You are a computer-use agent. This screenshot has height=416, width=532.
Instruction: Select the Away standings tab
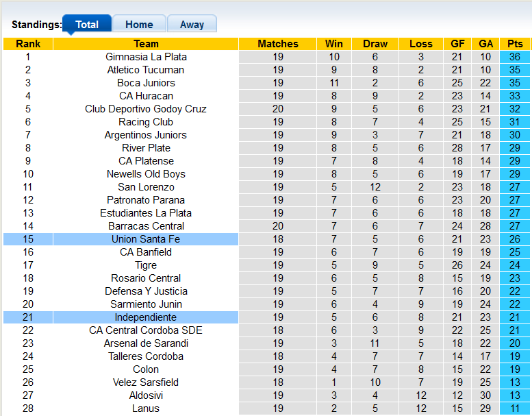(x=192, y=25)
